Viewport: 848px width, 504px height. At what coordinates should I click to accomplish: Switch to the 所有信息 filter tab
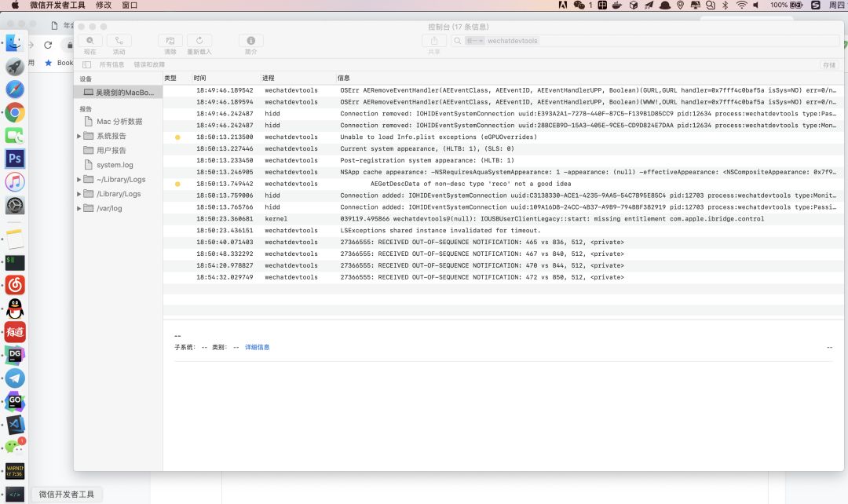(111, 65)
